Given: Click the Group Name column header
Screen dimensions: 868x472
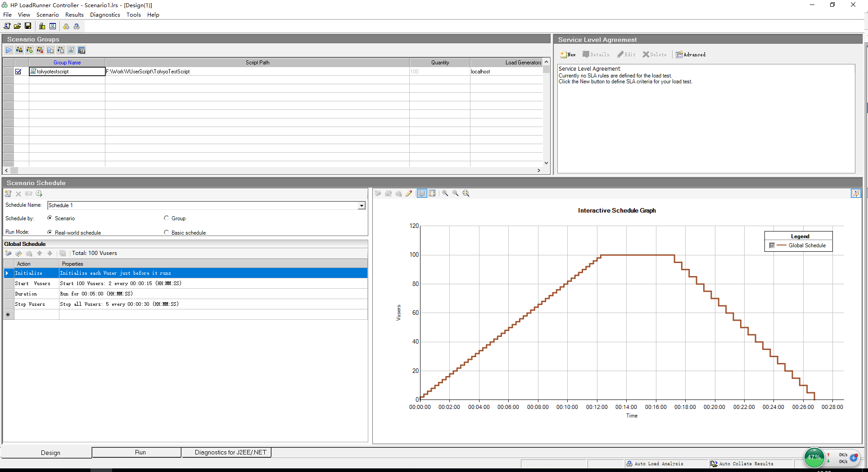Looking at the screenshot, I should [x=67, y=63].
